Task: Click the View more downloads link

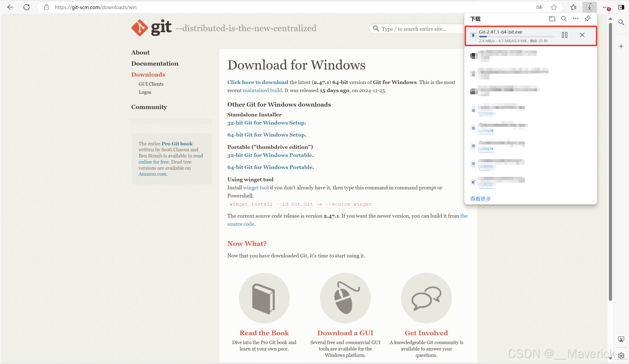Action: point(480,199)
